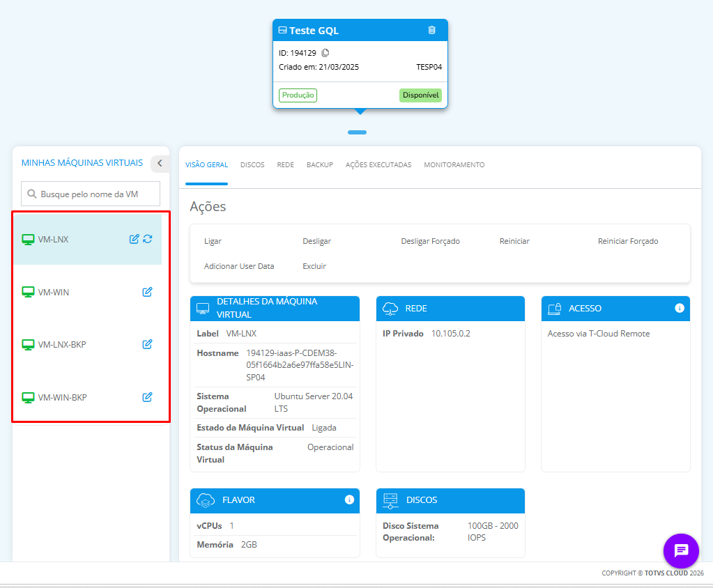Click the trash icon on Teste GQL card
The image size is (713, 588).
pyautogui.click(x=431, y=30)
